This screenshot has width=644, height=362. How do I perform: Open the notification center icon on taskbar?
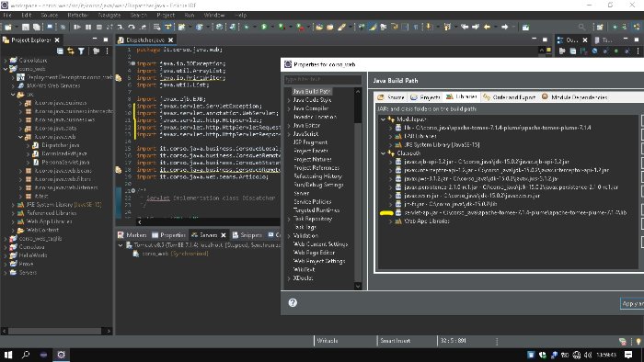click(628, 355)
